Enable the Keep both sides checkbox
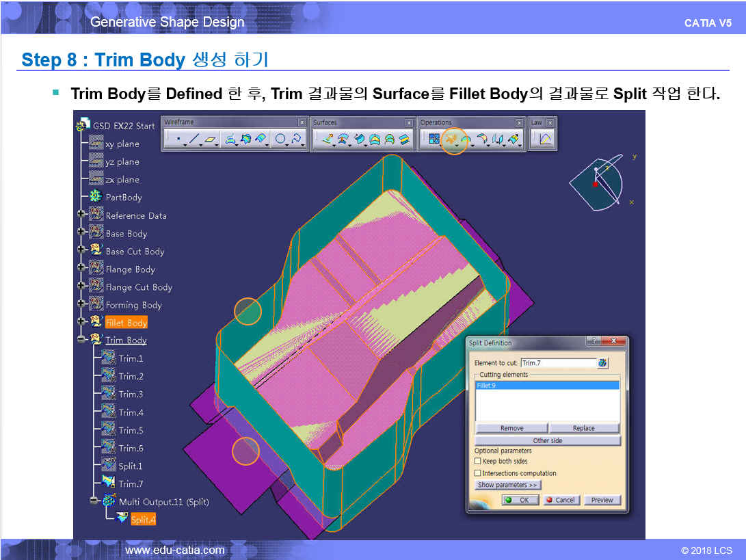This screenshot has height=560, width=746. 478,462
